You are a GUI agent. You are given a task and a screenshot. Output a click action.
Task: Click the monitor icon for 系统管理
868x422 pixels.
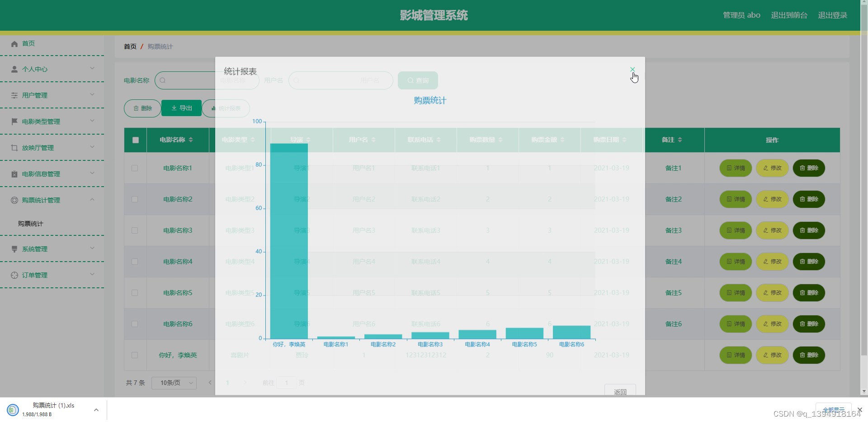click(14, 249)
